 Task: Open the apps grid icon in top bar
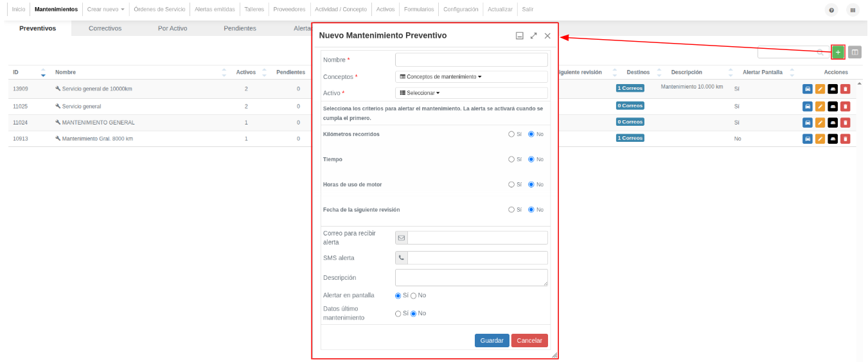pyautogui.click(x=853, y=10)
